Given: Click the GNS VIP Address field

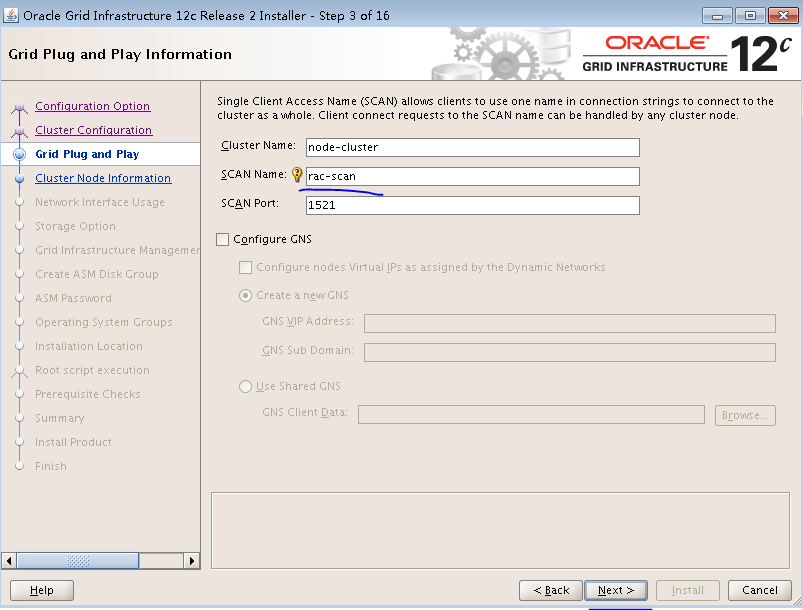Looking at the screenshot, I should tap(570, 324).
